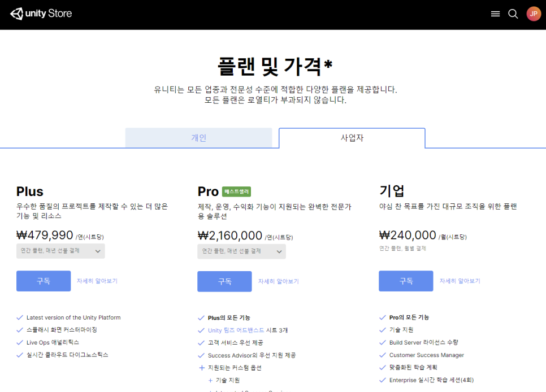
Task: Click the 기술 지원 text under 기업
Action: [401, 330]
